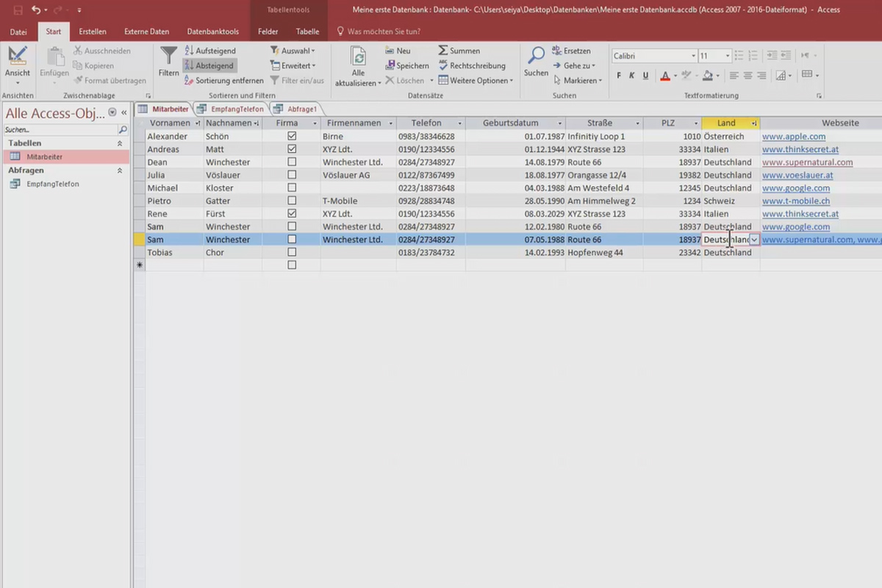Click the Undo arrow in quick access

36,10
